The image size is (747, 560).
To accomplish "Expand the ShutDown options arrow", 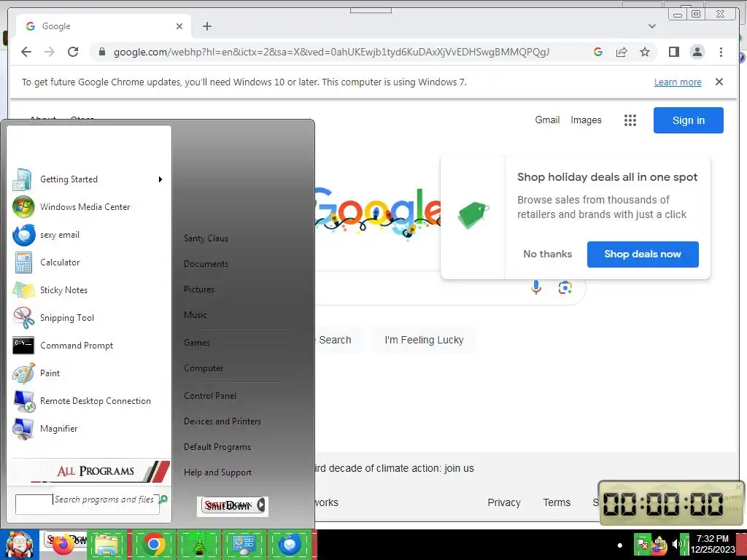I will coord(261,505).
